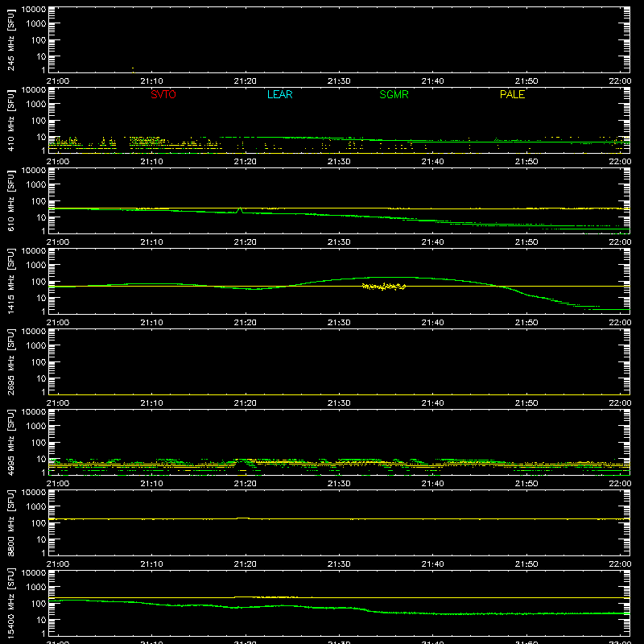Click the noisy yellow burst in 1415 MHz panel
The width and height of the screenshot is (644, 644).
click(384, 287)
